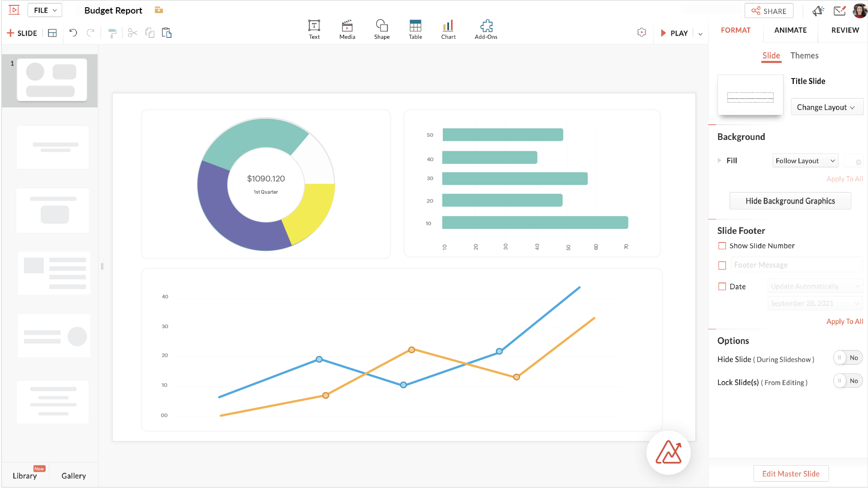
Task: Select the Format tab
Action: [735, 30]
